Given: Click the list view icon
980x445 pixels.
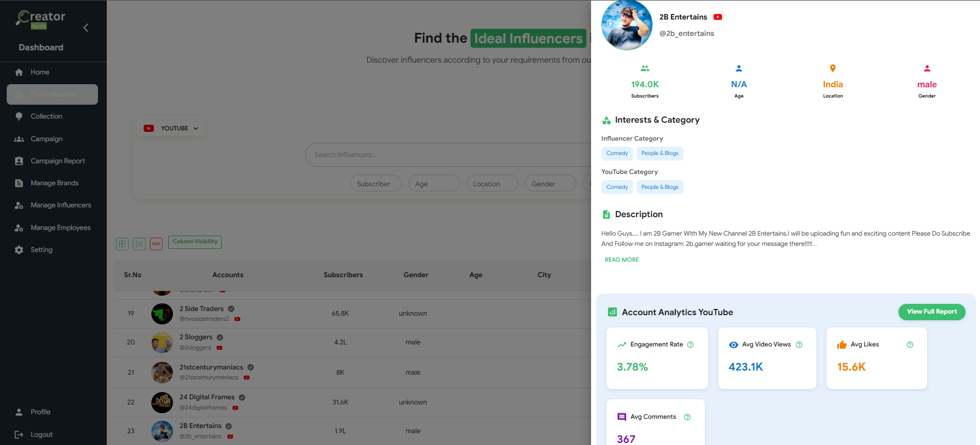Looking at the screenshot, I should click(x=139, y=244).
